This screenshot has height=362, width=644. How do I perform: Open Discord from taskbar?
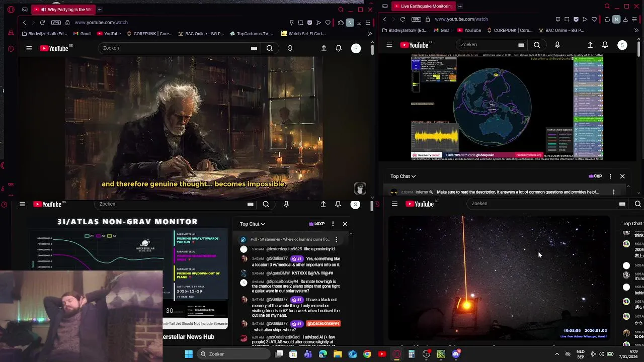click(x=456, y=354)
